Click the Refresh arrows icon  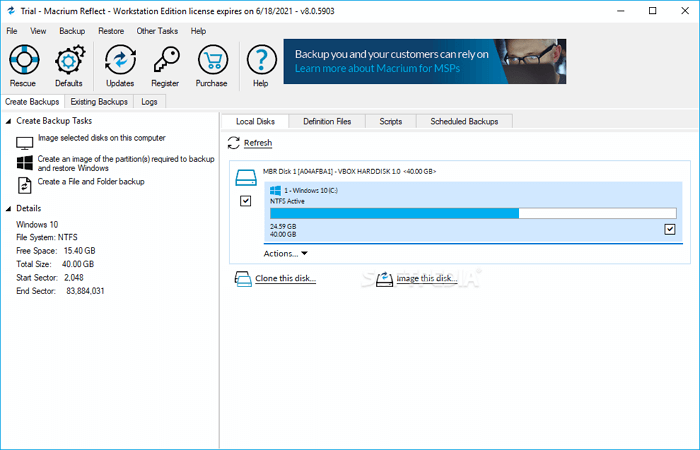click(x=234, y=144)
